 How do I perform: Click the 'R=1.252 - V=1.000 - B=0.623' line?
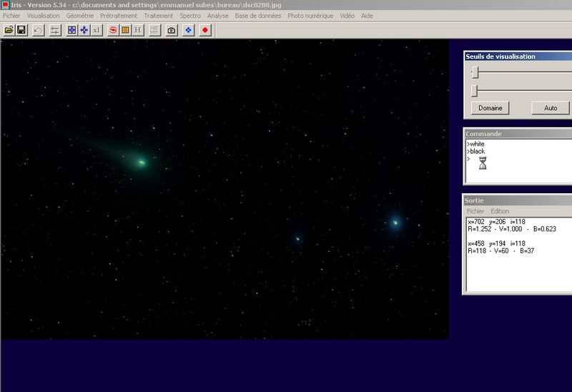point(512,229)
